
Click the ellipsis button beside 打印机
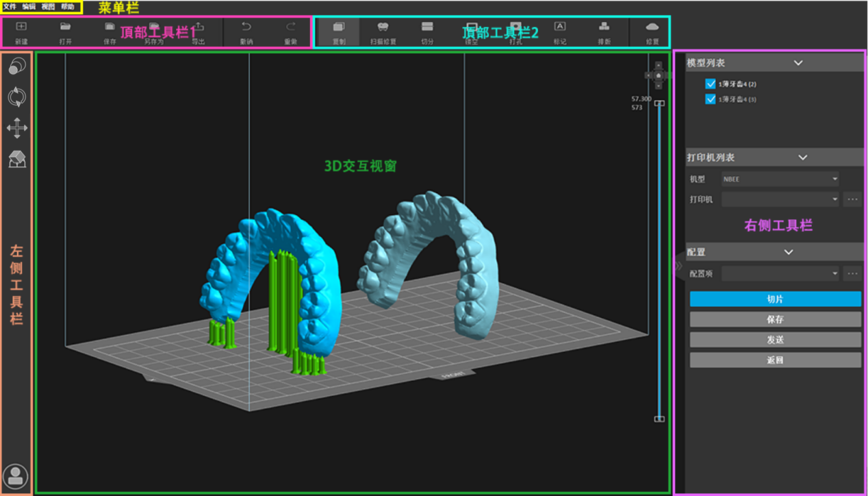coord(852,199)
